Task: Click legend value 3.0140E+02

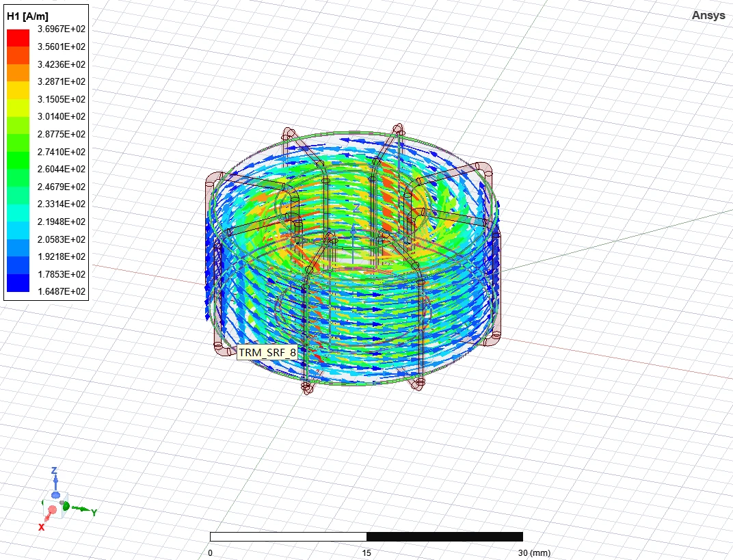Action: pos(62,116)
